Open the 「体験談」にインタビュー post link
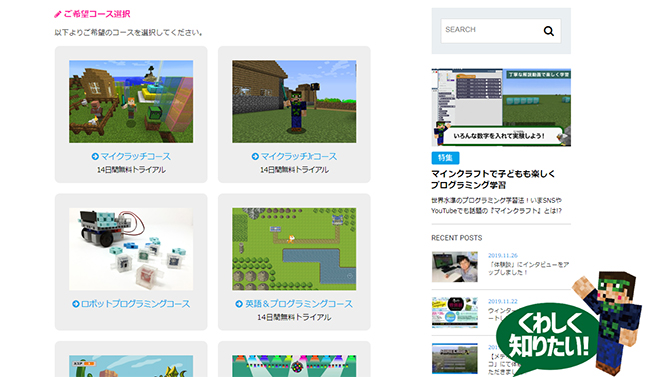 coord(528,268)
